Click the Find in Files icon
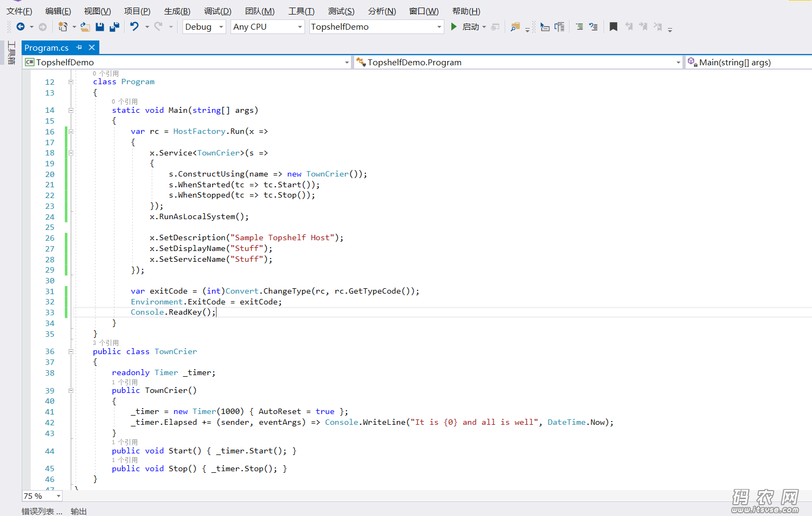 pos(515,26)
